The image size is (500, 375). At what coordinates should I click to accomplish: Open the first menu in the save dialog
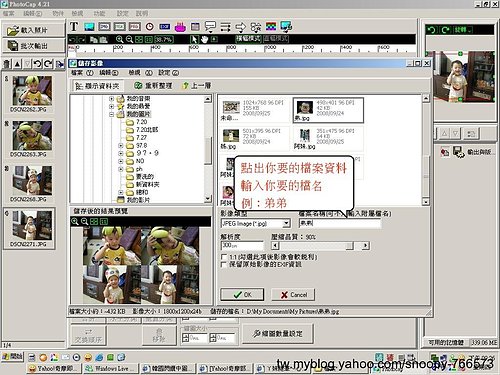pyautogui.click(x=82, y=73)
